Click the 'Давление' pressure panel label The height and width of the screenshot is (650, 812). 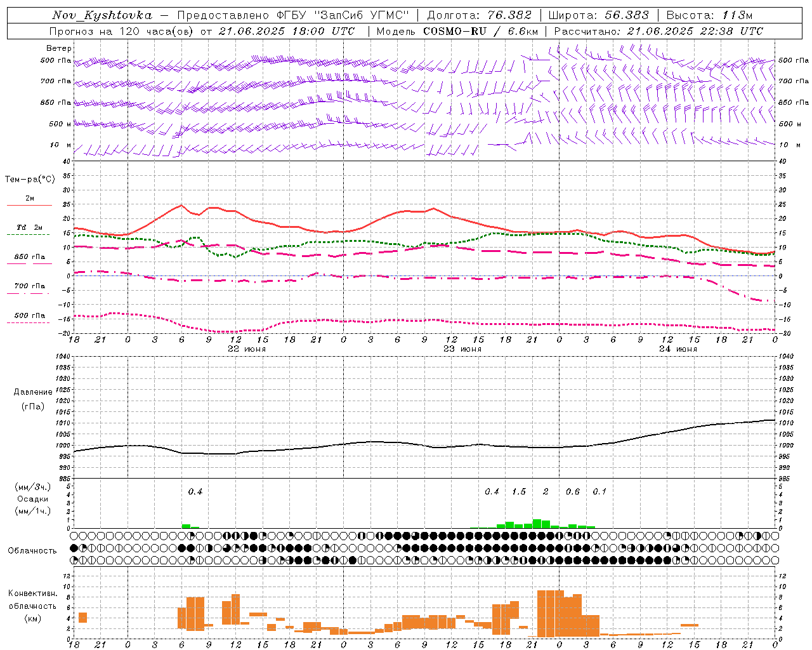click(x=33, y=392)
